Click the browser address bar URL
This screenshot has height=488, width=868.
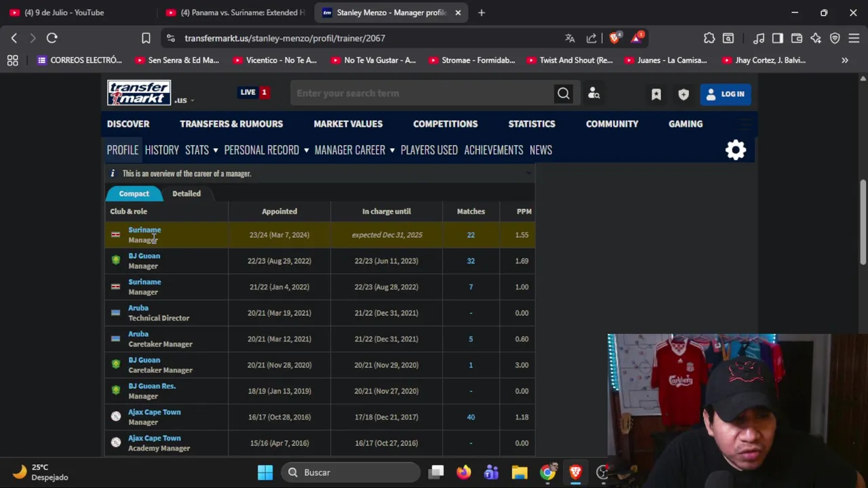click(285, 38)
